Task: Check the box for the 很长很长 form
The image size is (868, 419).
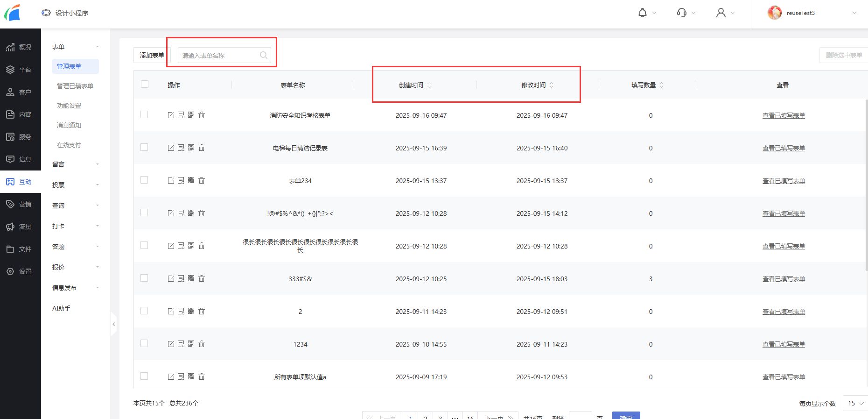Action: click(x=144, y=245)
